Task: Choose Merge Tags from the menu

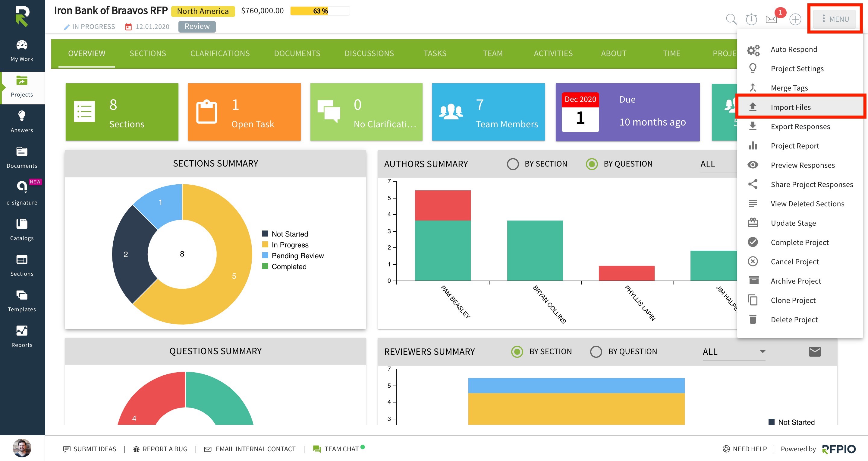Action: point(800,88)
